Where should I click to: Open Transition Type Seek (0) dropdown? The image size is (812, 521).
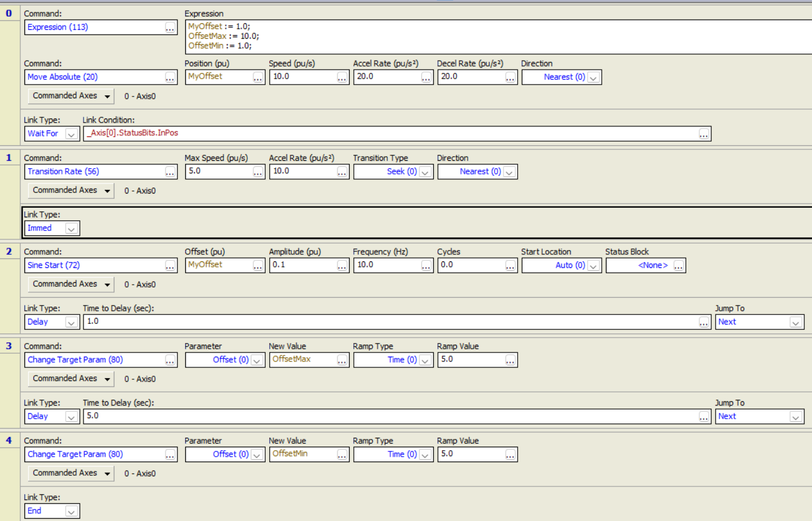point(425,171)
